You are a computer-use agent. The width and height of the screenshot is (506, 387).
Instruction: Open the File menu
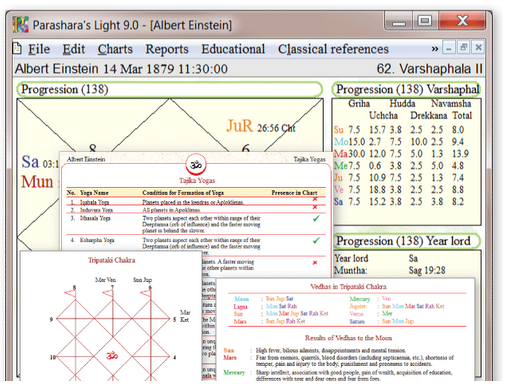(x=39, y=49)
